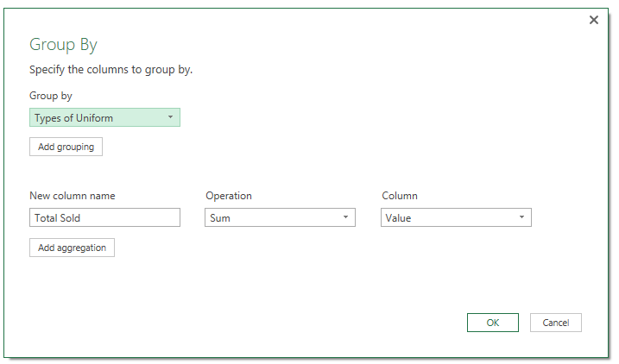Image resolution: width=619 pixels, height=364 pixels.
Task: Open the Types of Uniform group-by dropdown
Action: [104, 117]
